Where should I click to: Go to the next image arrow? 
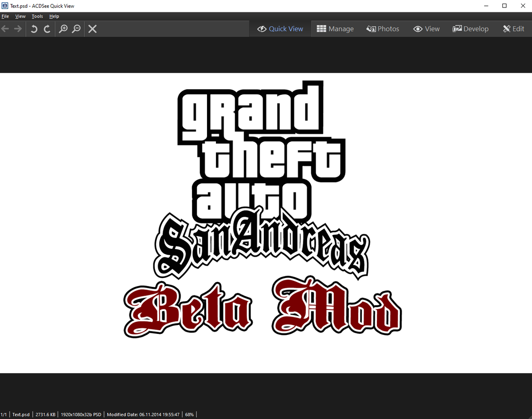tap(18, 29)
